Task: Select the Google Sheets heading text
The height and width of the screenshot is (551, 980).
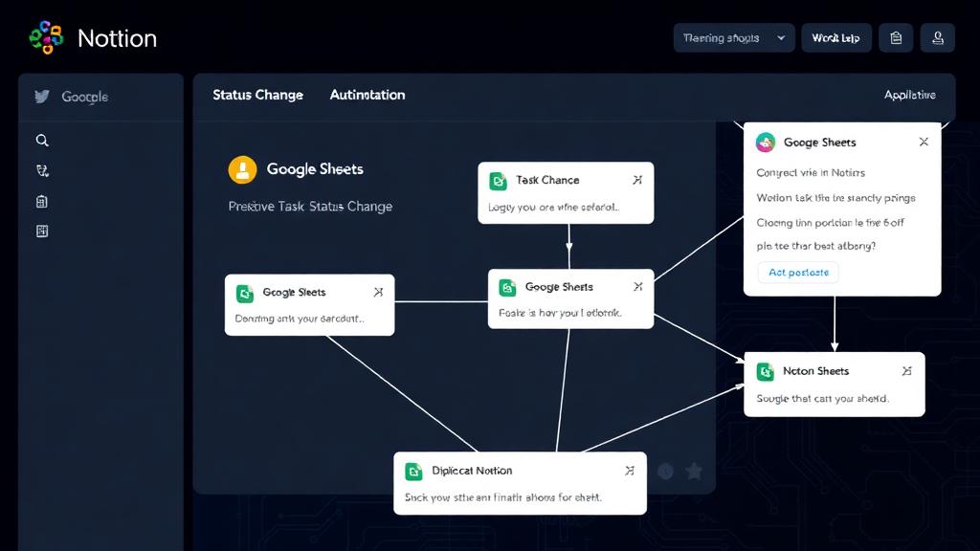Action: [315, 169]
